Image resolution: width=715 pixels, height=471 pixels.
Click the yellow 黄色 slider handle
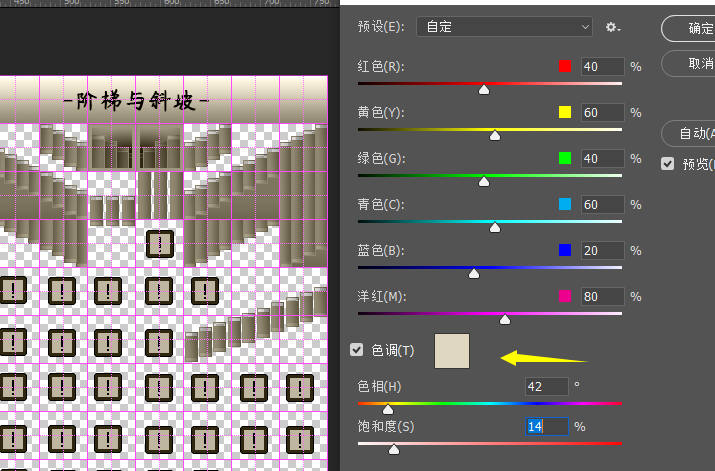pos(495,136)
